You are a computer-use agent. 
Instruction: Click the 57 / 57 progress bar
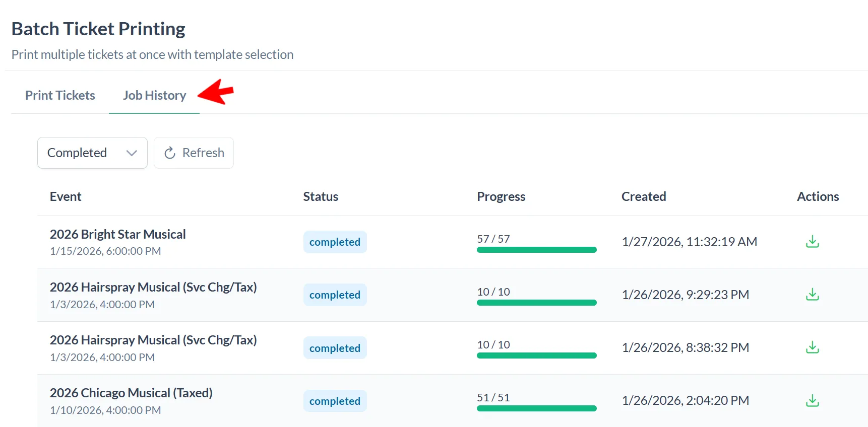[536, 250]
